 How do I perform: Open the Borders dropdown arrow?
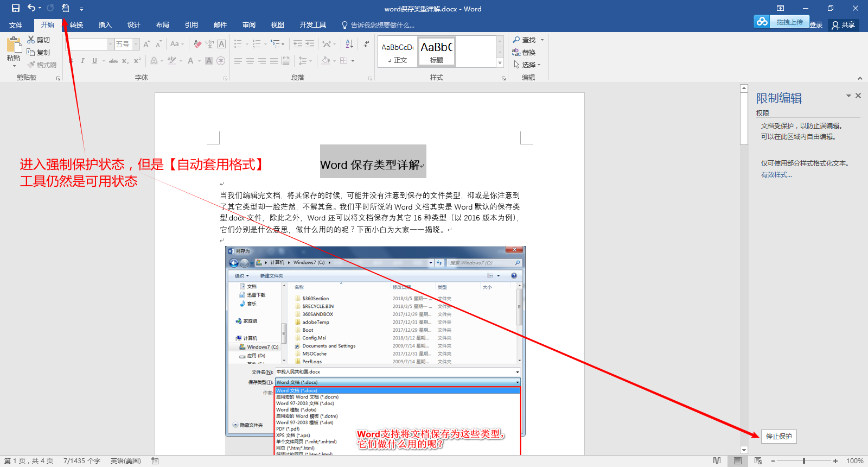point(353,61)
